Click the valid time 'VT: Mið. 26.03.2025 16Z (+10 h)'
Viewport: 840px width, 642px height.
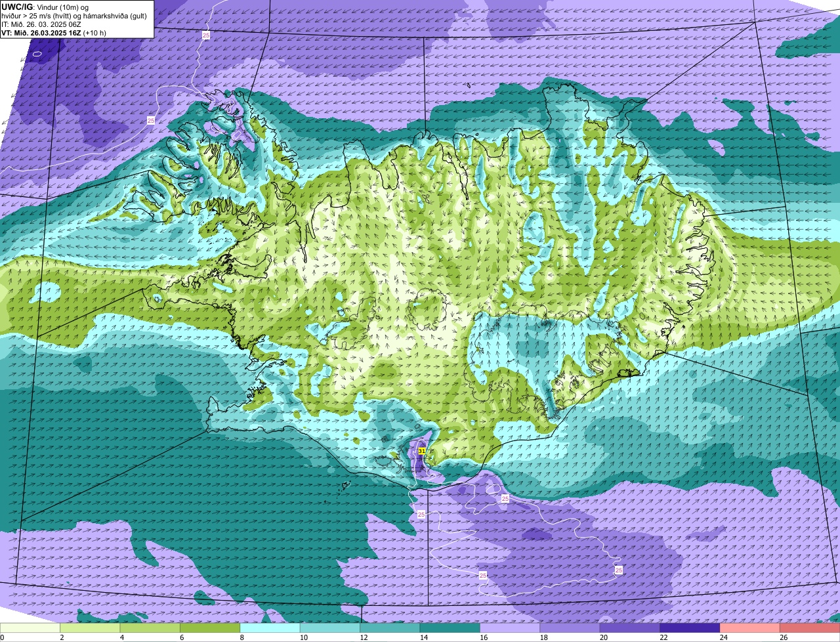click(54, 32)
